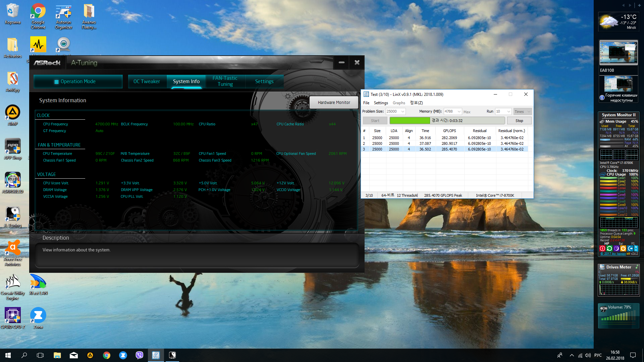The height and width of the screenshot is (362, 644).
Task: Switch to the OC Tweaker tab
Action: tap(147, 81)
